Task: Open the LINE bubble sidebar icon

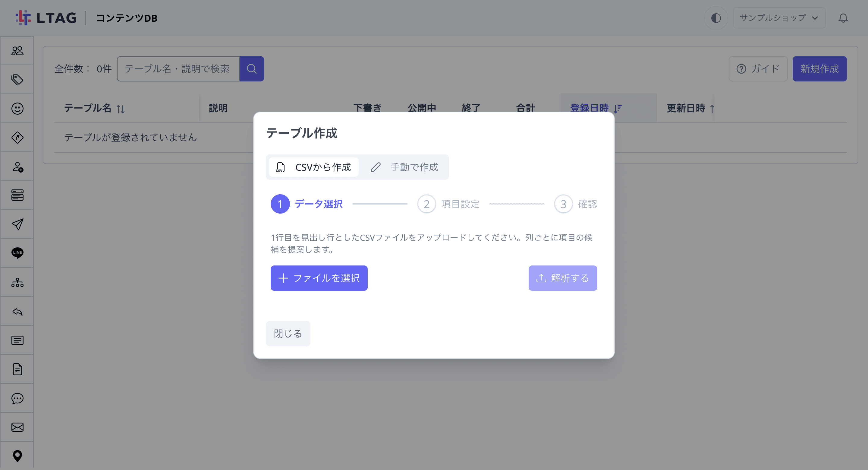Action: pos(17,253)
